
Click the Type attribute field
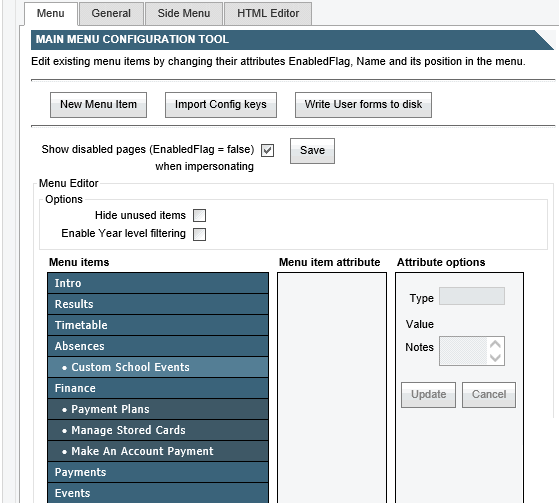(x=472, y=296)
